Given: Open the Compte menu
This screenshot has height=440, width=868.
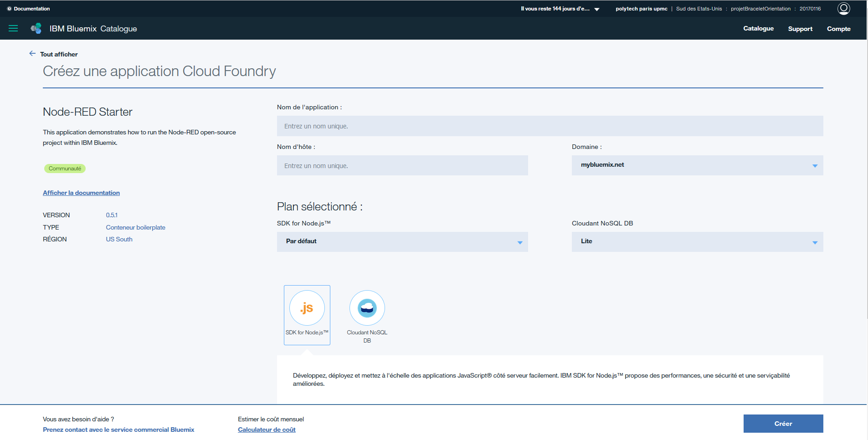Looking at the screenshot, I should point(838,29).
